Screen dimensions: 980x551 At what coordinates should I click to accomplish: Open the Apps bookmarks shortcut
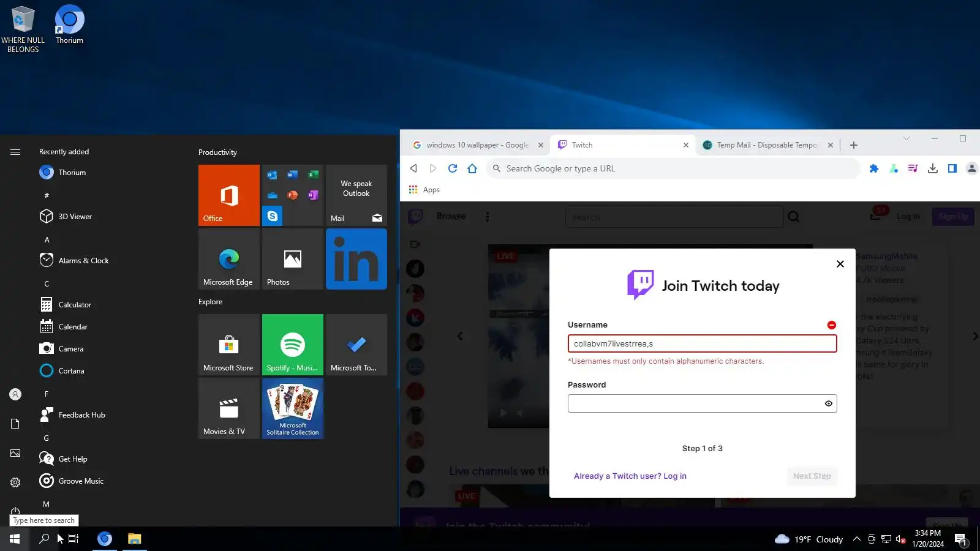tap(424, 190)
